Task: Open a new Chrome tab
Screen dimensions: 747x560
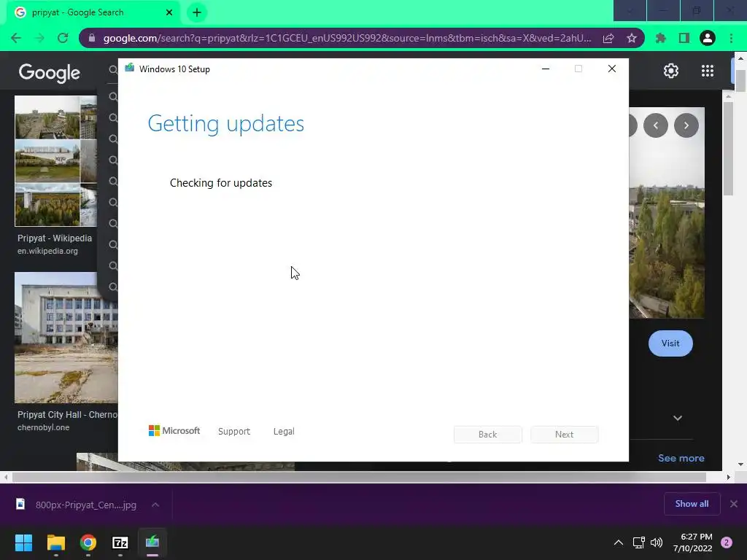Action: pos(197,12)
